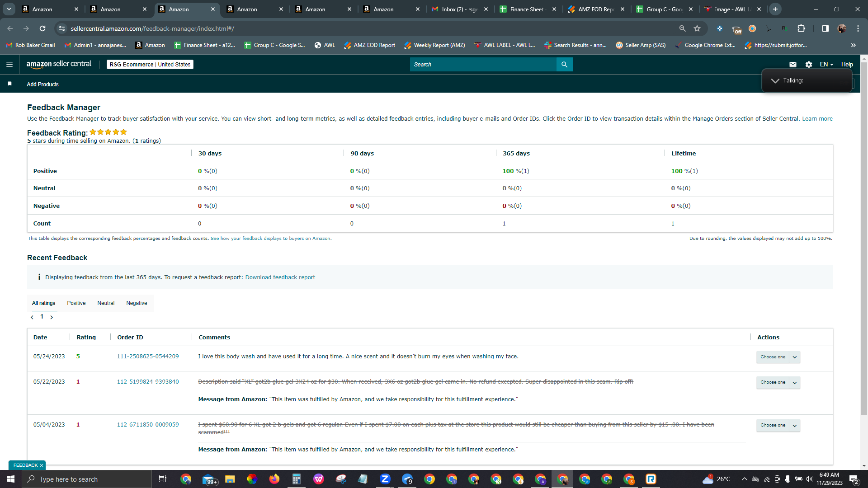868x488 pixels.
Task: Click Download feedback report link
Action: pyautogui.click(x=280, y=277)
